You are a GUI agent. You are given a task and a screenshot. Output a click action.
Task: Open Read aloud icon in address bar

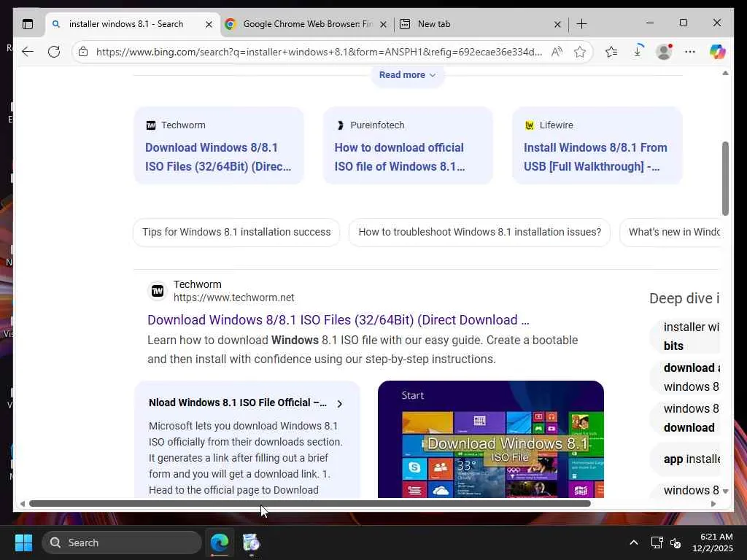point(557,52)
